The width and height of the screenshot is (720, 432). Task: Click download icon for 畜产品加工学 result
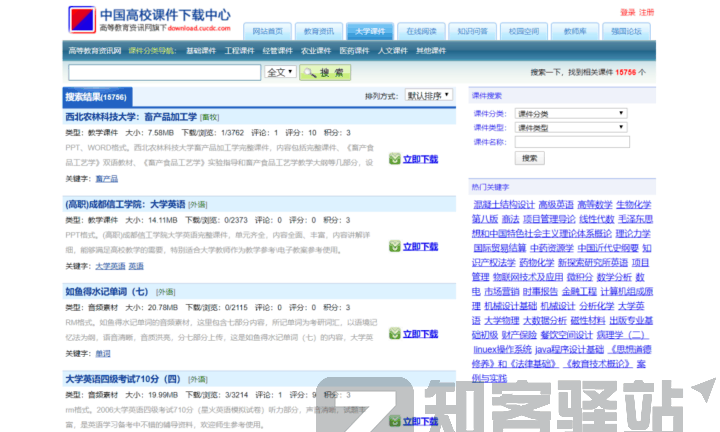click(x=394, y=159)
